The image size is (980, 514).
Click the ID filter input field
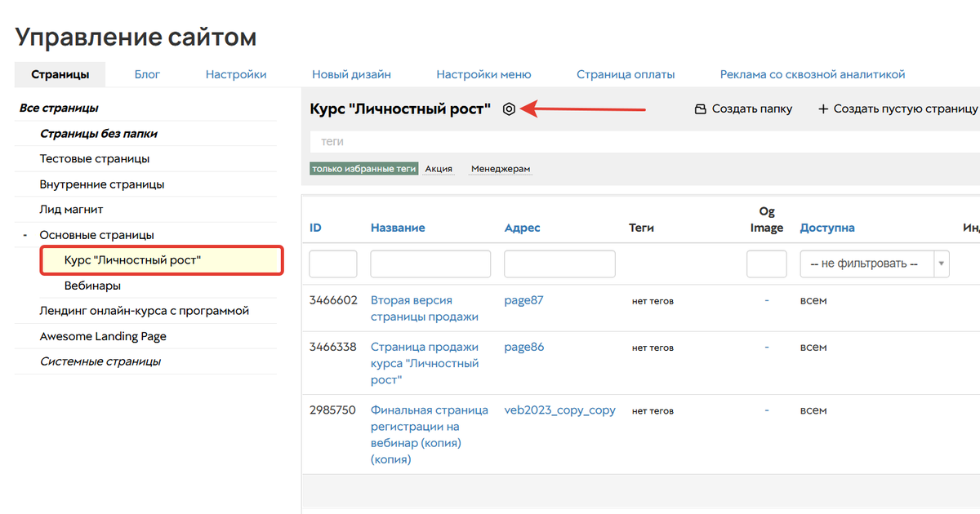tap(333, 264)
